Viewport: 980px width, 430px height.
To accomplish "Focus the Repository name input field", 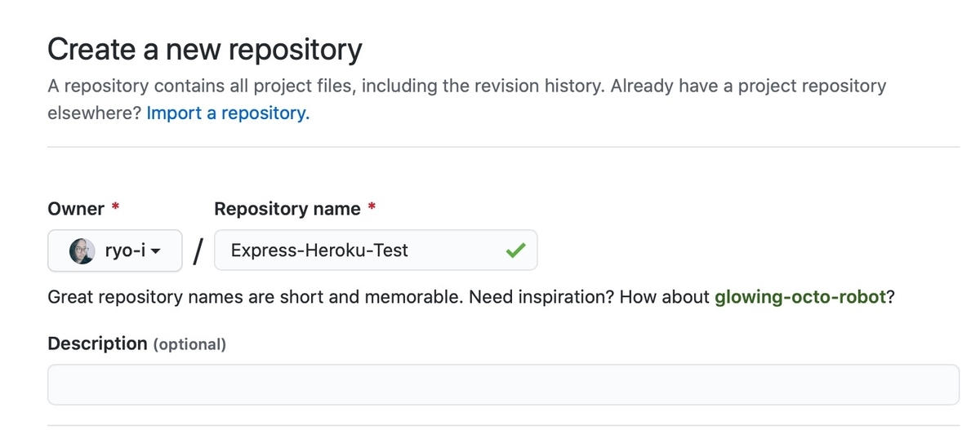I will (376, 250).
